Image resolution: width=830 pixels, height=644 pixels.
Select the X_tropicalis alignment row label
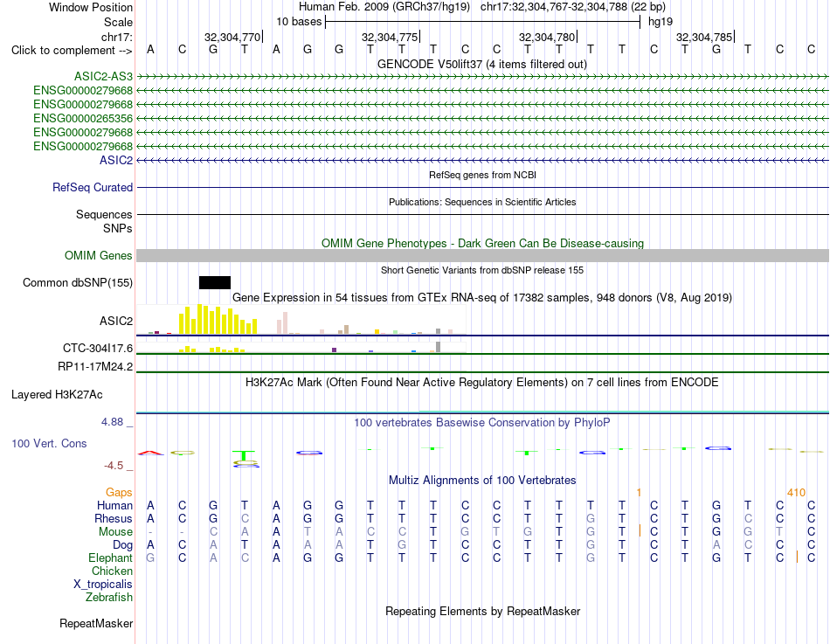(x=103, y=585)
